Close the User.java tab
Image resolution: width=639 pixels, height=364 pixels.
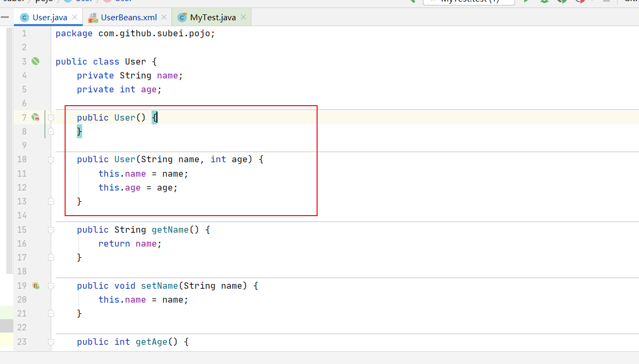click(x=75, y=18)
